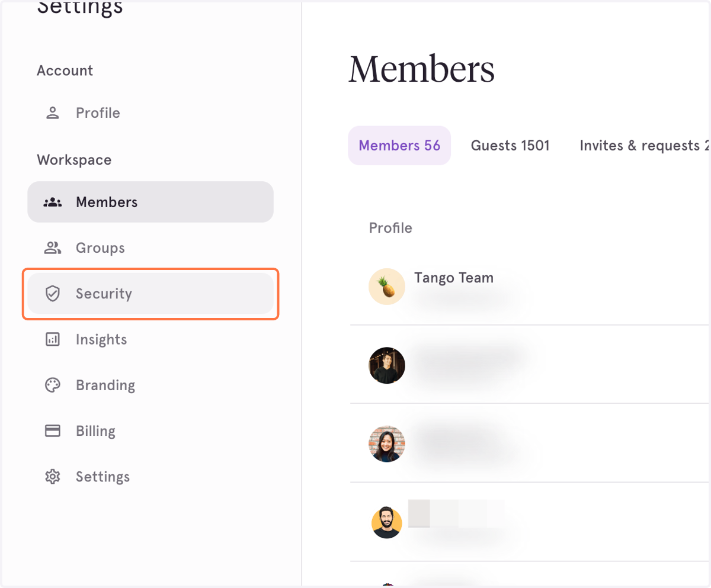Open the Invites & requests tab
The width and height of the screenshot is (711, 588).
tap(644, 146)
